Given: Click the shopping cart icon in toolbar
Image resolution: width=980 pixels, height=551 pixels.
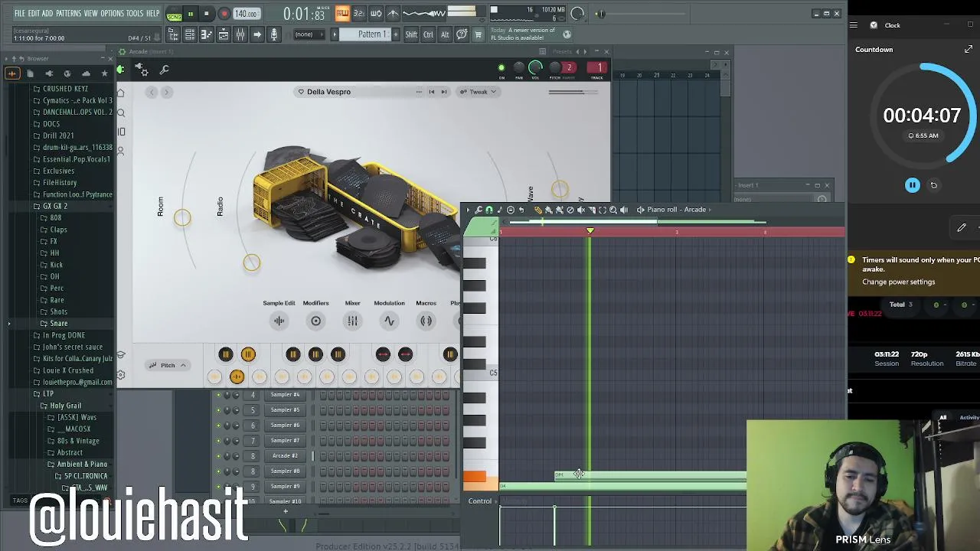Looking at the screenshot, I should (x=479, y=34).
